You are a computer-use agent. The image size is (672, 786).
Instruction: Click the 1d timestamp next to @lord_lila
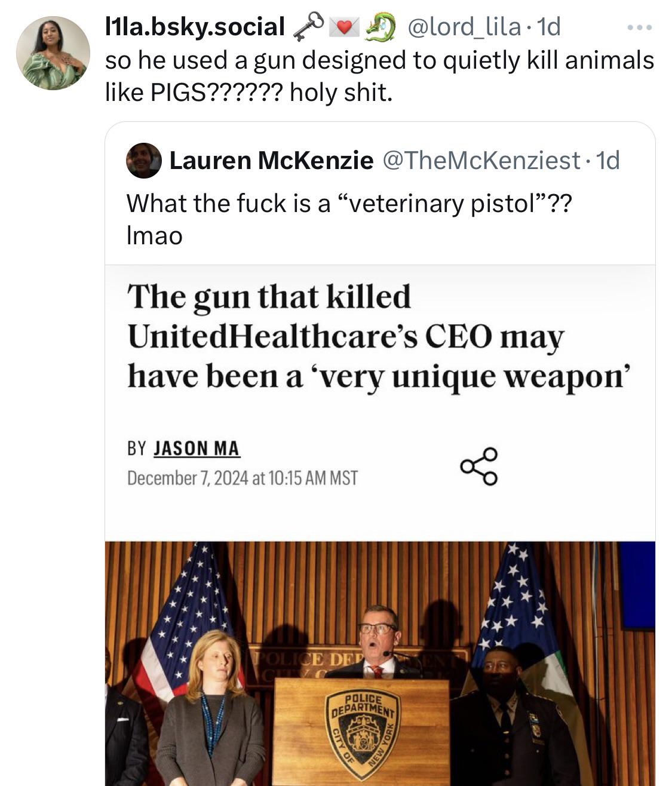pyautogui.click(x=549, y=27)
